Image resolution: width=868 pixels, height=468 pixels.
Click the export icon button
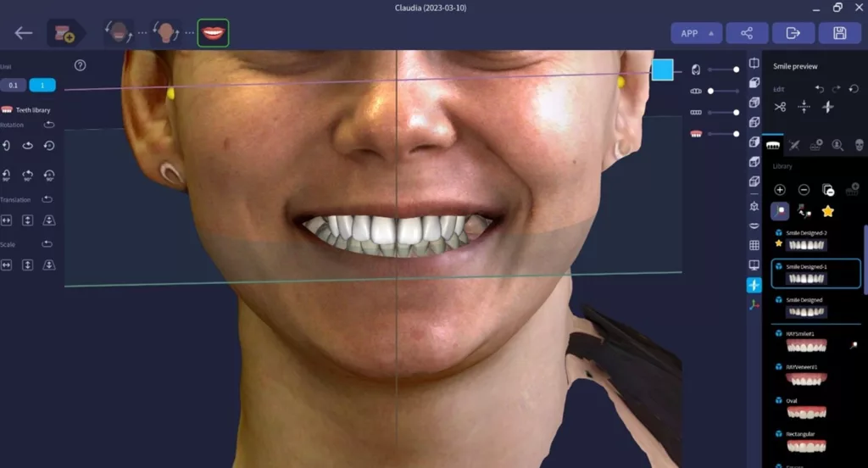click(793, 33)
